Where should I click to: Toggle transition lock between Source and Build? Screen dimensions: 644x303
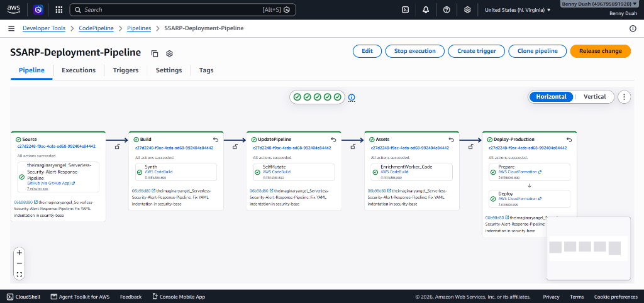117,146
